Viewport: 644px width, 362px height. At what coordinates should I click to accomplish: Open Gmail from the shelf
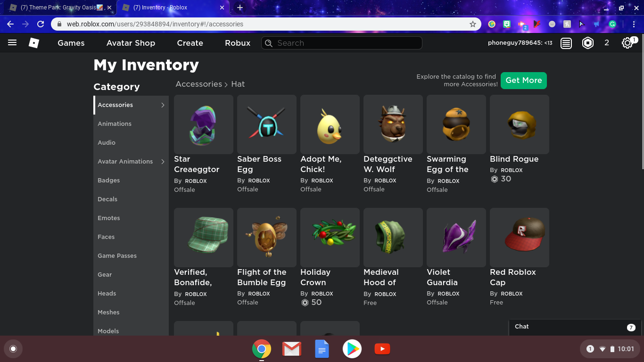[x=292, y=349]
